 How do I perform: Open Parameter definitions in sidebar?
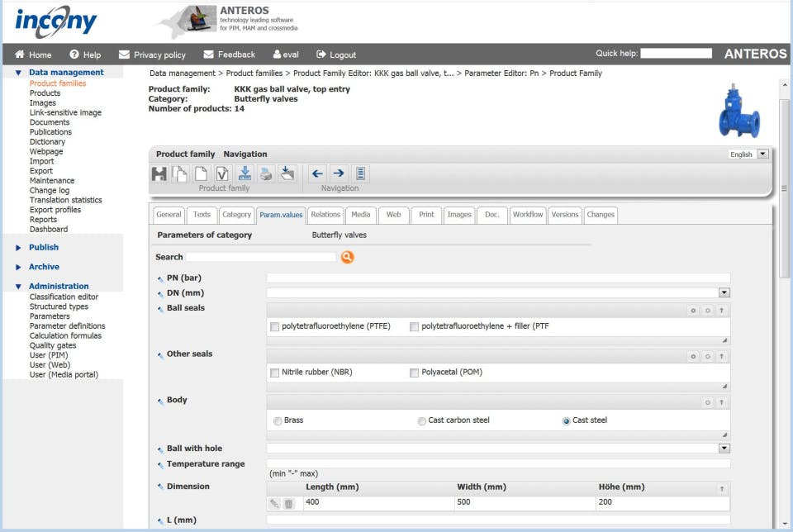point(67,325)
